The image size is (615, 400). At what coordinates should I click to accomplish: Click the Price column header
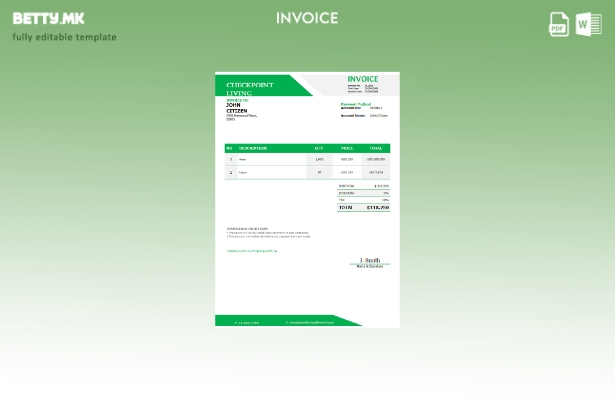click(x=347, y=148)
